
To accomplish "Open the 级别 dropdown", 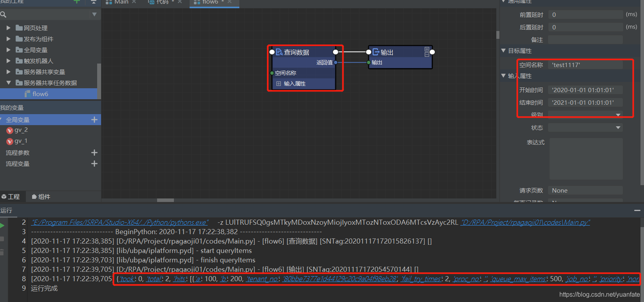I will [585, 115].
